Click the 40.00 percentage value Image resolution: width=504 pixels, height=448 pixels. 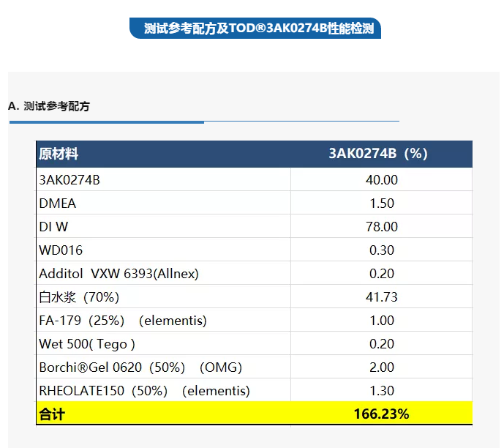pos(381,180)
